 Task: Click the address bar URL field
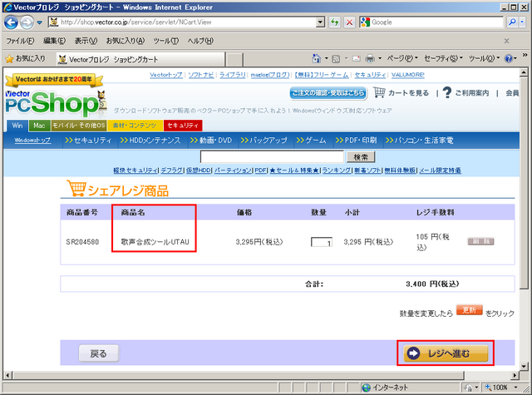182,22
